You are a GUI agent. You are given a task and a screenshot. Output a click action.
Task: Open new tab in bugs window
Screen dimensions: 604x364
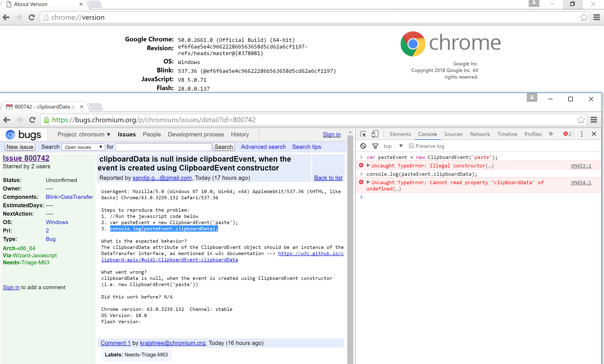96,107
